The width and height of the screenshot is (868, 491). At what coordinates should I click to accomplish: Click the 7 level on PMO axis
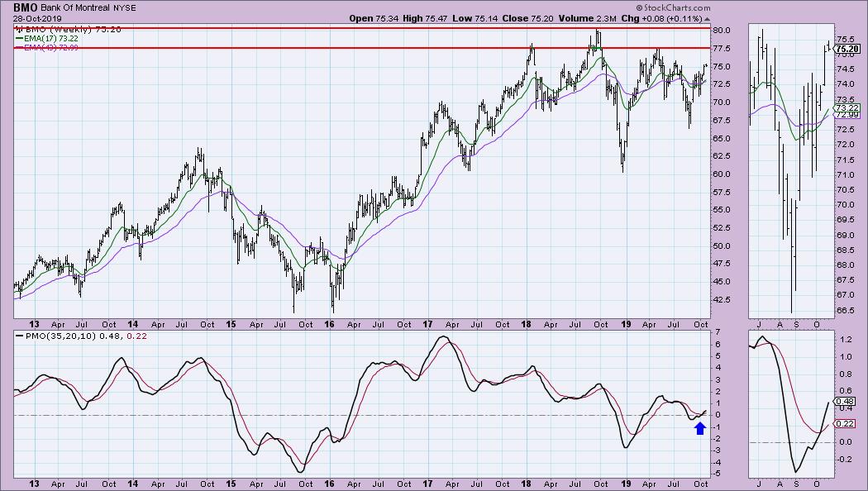[718, 332]
